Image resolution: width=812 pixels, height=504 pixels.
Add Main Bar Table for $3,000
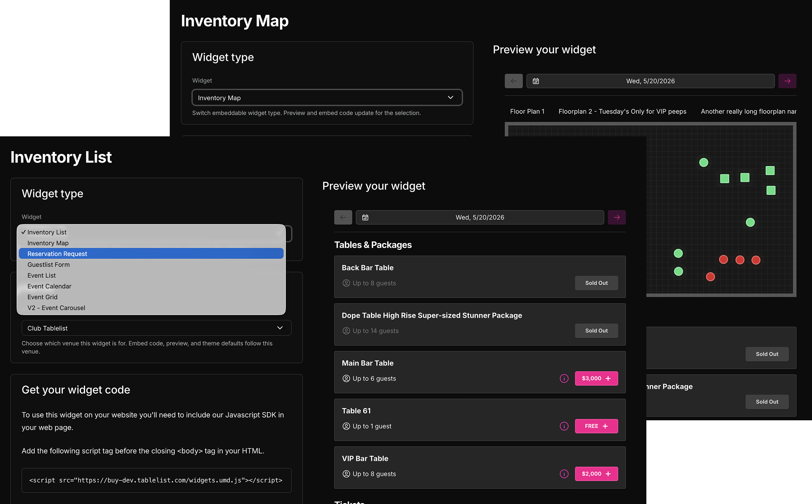pos(596,378)
